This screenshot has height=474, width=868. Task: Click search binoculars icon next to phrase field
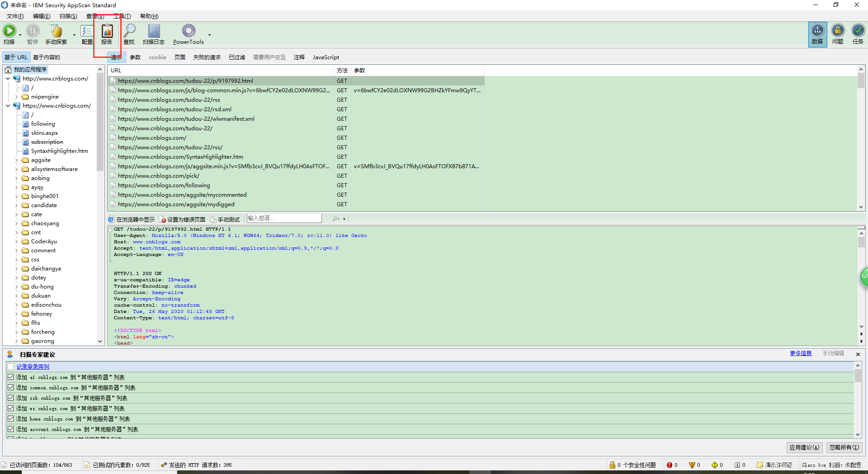click(x=335, y=219)
